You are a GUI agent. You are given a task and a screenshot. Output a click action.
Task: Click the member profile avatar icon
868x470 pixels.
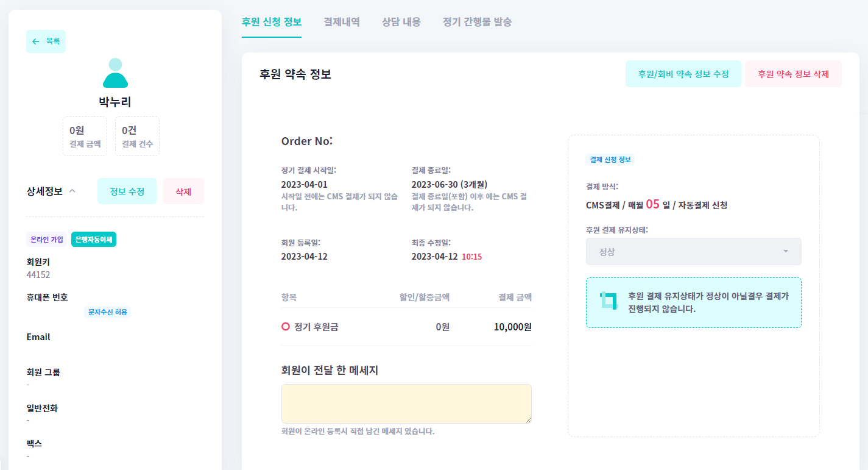pos(115,73)
